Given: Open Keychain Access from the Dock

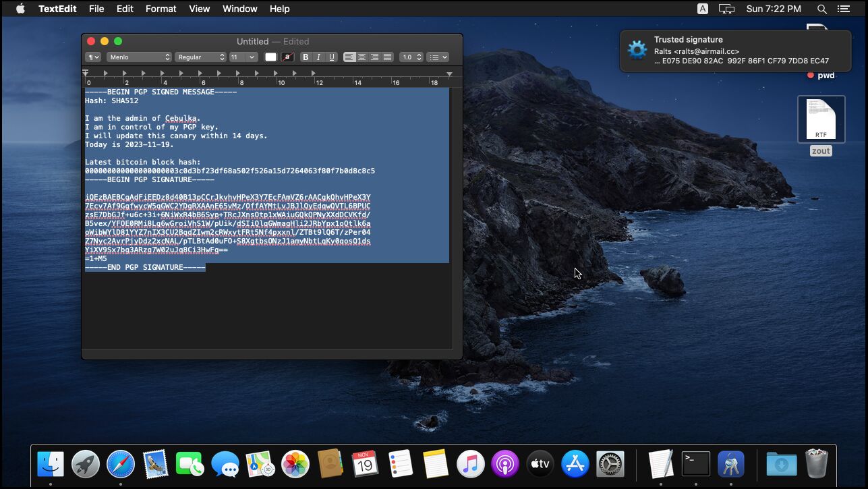Looking at the screenshot, I should pyautogui.click(x=730, y=464).
